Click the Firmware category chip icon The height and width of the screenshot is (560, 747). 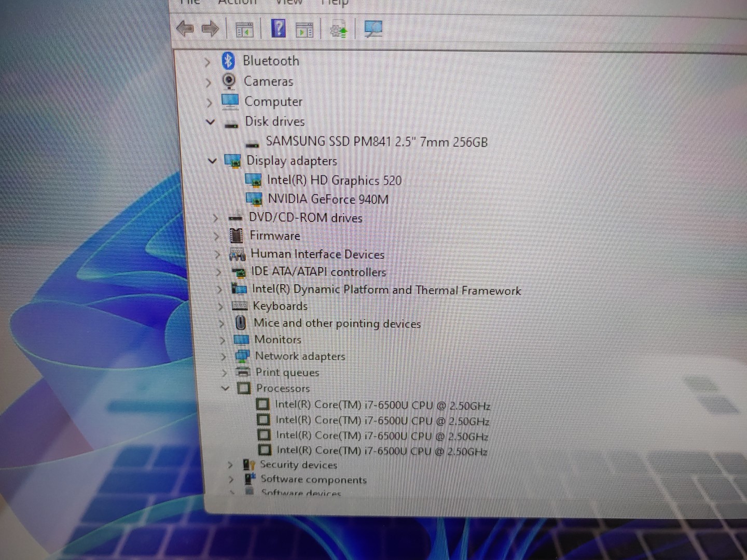236,235
